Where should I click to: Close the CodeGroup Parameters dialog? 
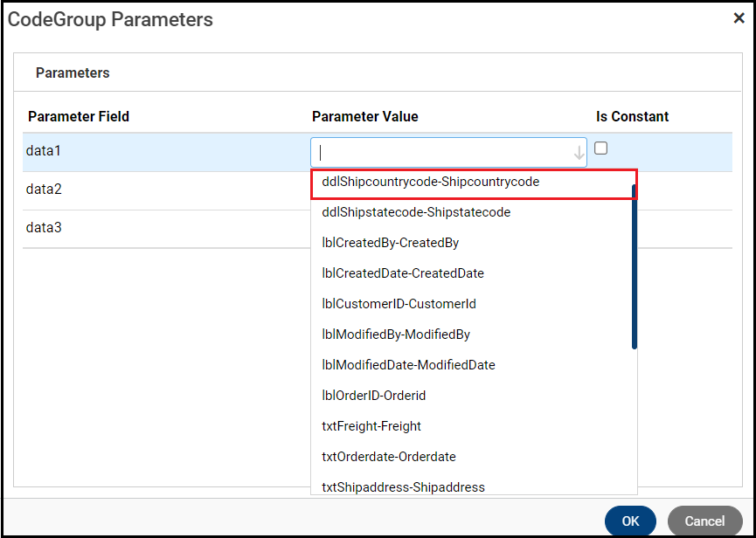739,18
